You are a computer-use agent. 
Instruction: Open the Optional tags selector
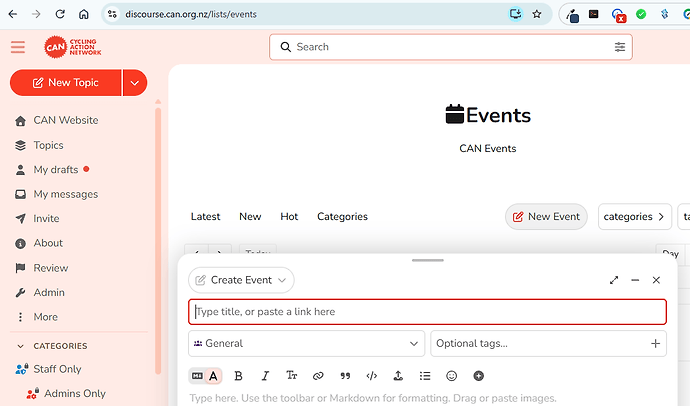(x=548, y=344)
